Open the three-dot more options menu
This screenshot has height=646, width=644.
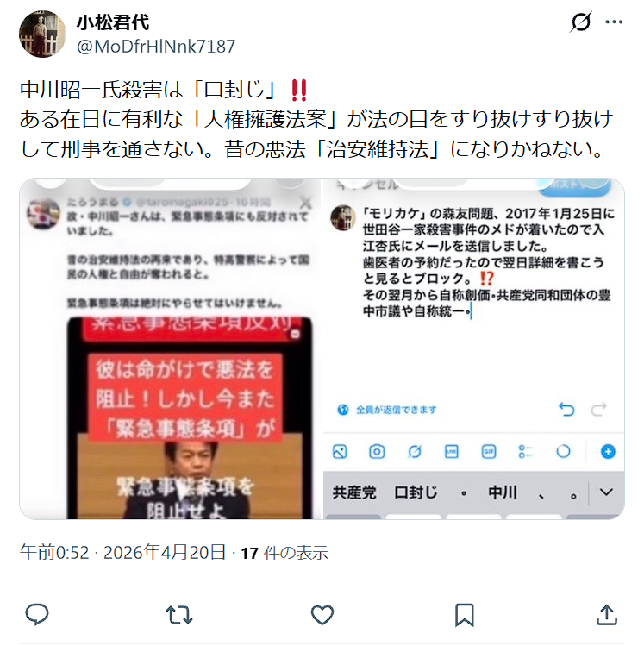(614, 22)
